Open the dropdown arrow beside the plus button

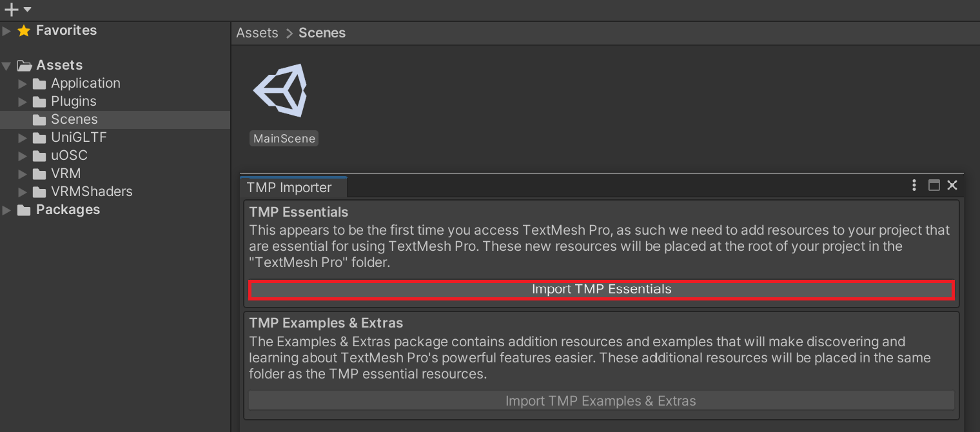tap(26, 9)
